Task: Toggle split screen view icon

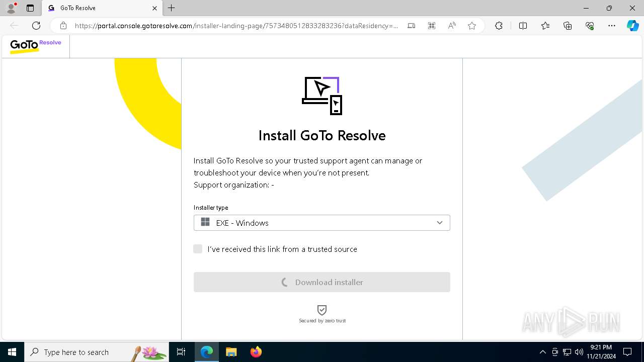Action: click(523, 26)
